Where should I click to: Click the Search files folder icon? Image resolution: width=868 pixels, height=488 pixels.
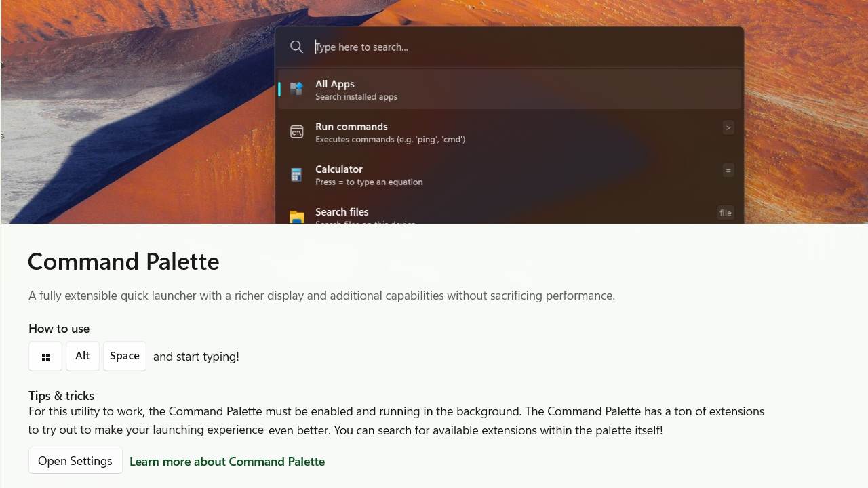pos(296,217)
